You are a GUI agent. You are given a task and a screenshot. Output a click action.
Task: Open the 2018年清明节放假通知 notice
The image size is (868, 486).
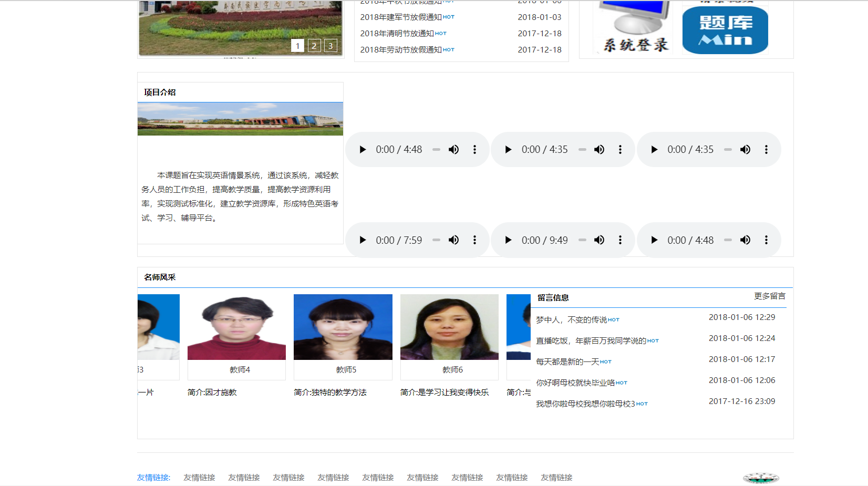pos(397,33)
